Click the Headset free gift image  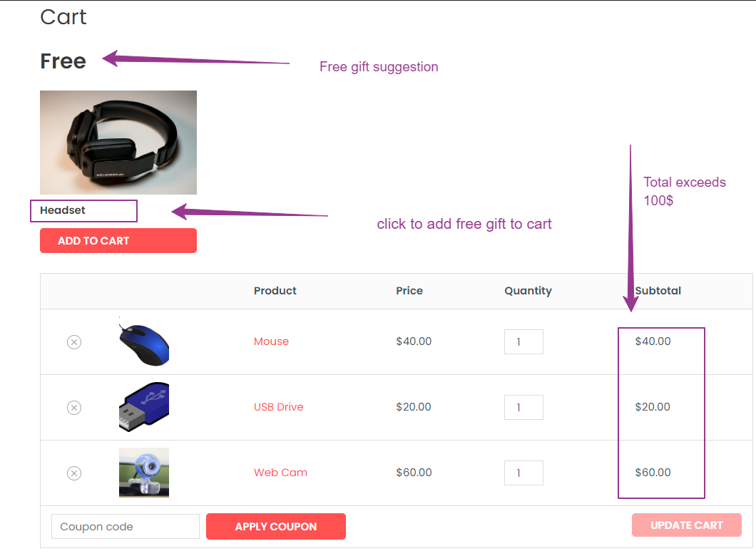(x=118, y=143)
